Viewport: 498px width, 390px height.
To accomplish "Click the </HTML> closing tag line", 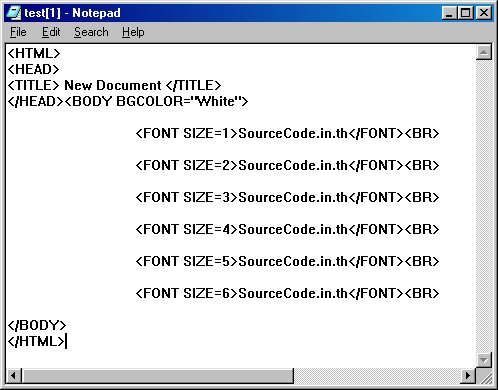I will pyautogui.click(x=36, y=341).
